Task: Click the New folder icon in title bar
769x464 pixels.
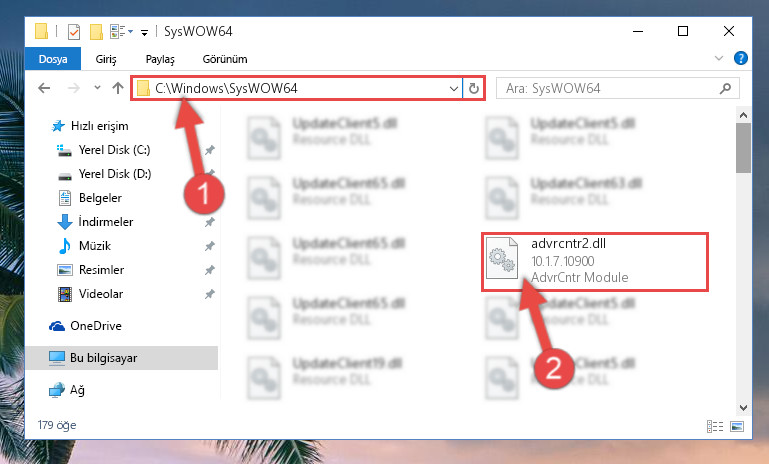Action: pos(96,32)
